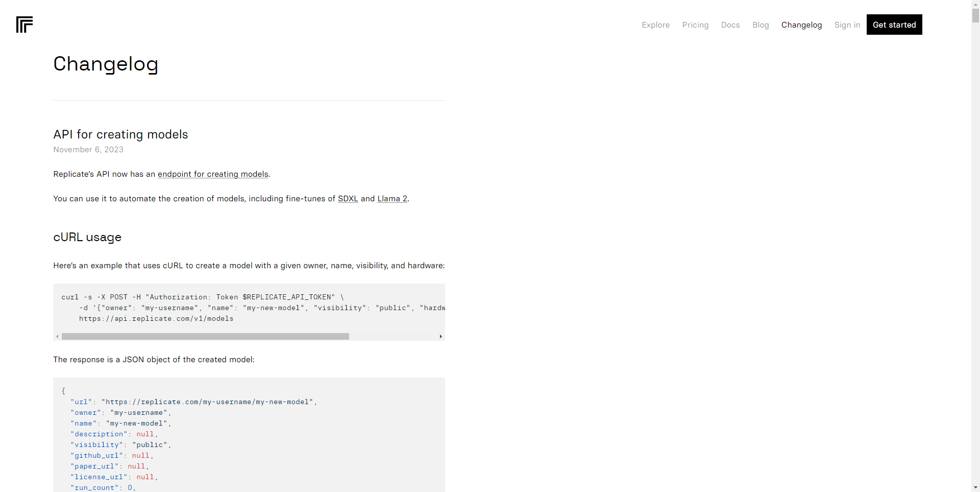Click the sentence about the JSON response object
The image size is (980, 492).
coord(154,360)
